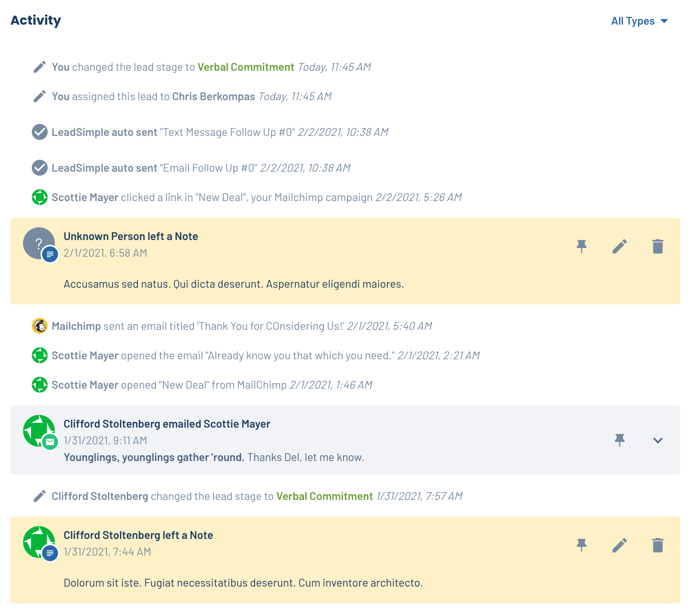Click email preview 'Younglings, younglings gather 'round'
Viewport: 700px width, 612px height.
(x=154, y=457)
